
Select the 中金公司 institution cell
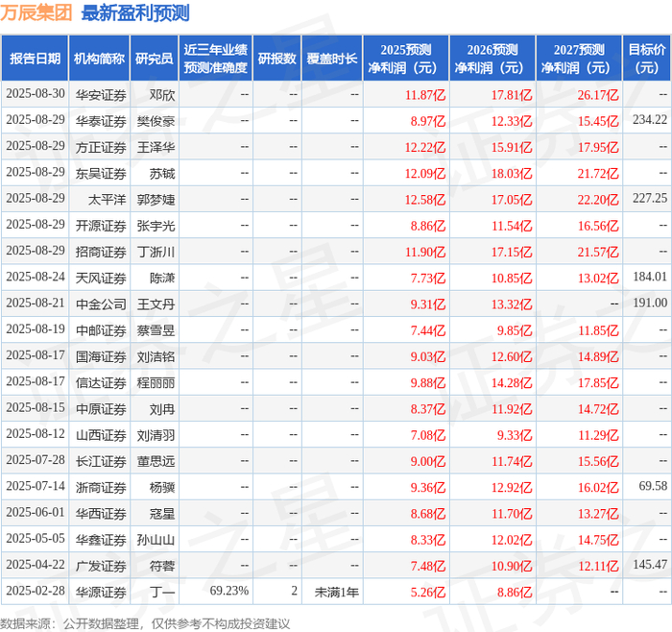click(x=101, y=304)
